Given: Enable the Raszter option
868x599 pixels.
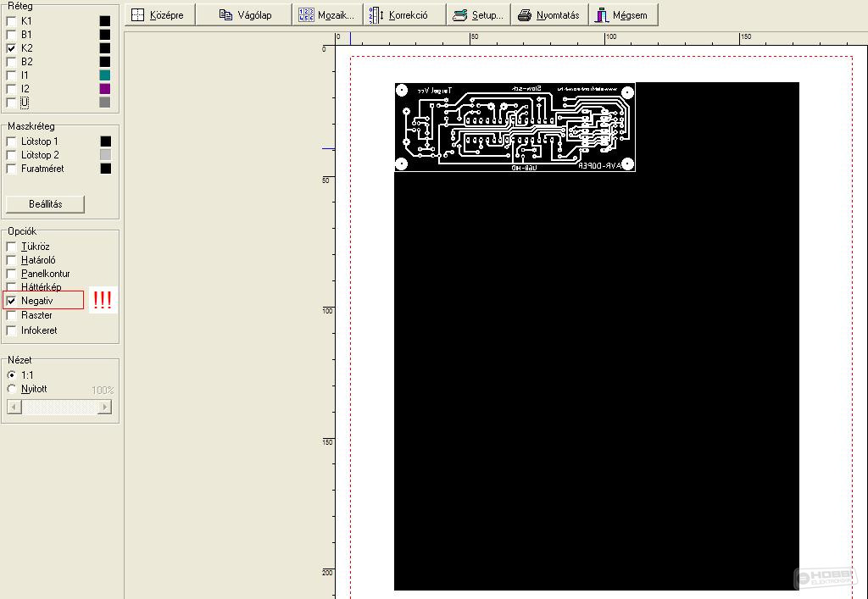Looking at the screenshot, I should point(11,315).
